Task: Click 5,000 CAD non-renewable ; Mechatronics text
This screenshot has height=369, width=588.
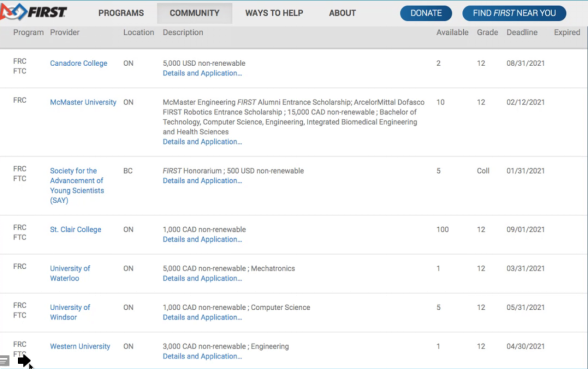Action: tap(229, 268)
